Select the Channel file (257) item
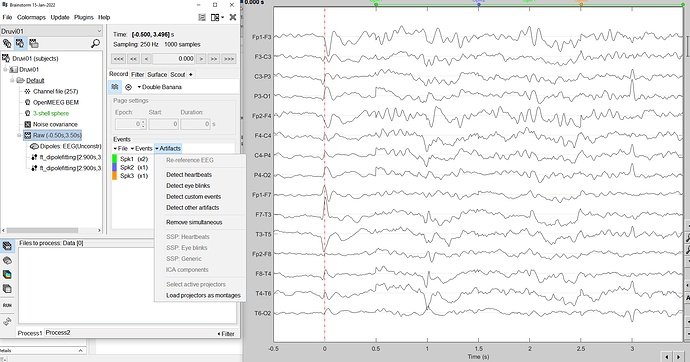The image size is (690, 362). pos(55,91)
